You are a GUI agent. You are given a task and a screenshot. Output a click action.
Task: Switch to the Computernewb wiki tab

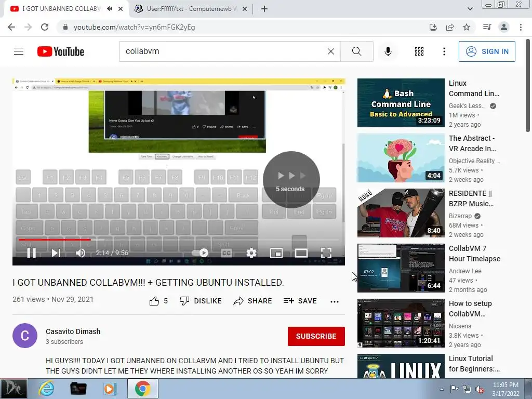[x=192, y=9]
